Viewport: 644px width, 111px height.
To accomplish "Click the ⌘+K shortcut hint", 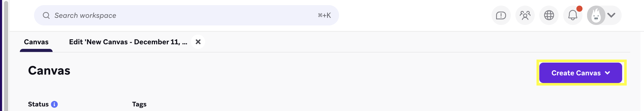I will point(324,16).
